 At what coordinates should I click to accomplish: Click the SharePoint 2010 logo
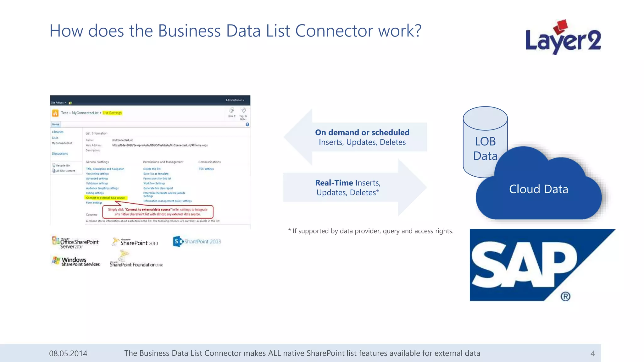tap(135, 242)
